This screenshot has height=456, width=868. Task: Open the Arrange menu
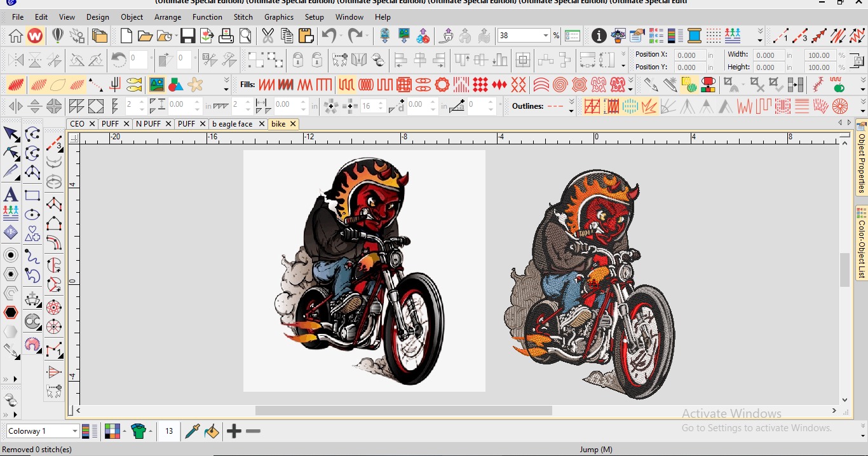click(x=168, y=17)
